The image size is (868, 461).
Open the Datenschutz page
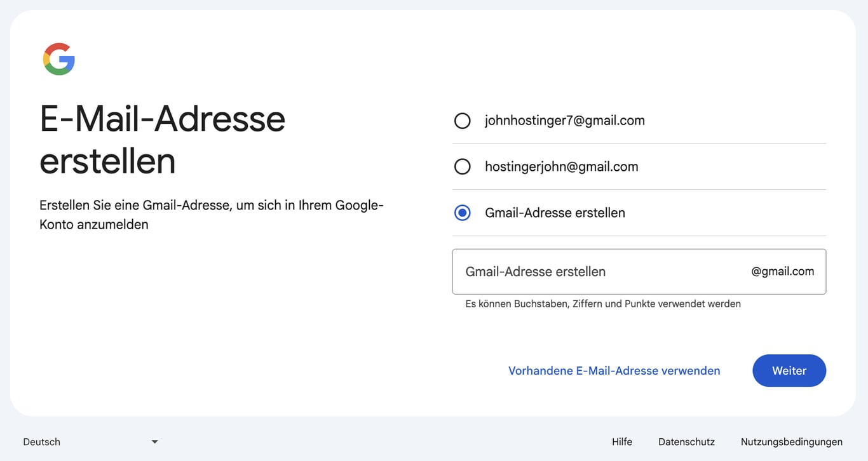tap(686, 441)
